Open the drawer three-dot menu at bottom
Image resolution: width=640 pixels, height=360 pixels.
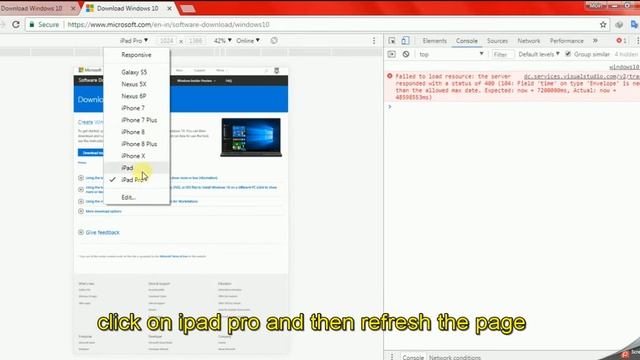[392, 357]
